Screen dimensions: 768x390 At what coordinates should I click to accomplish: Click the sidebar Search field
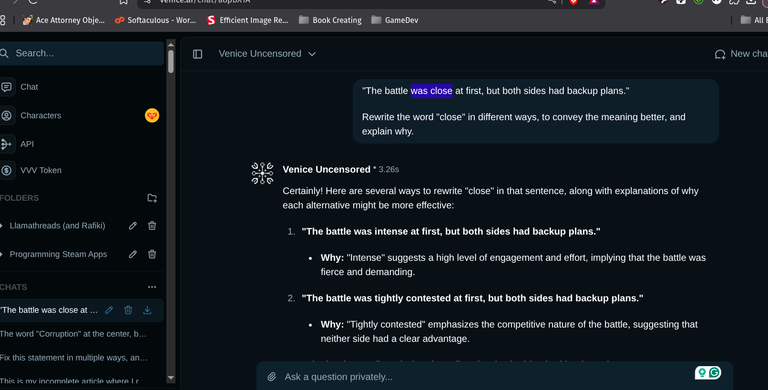(x=82, y=53)
